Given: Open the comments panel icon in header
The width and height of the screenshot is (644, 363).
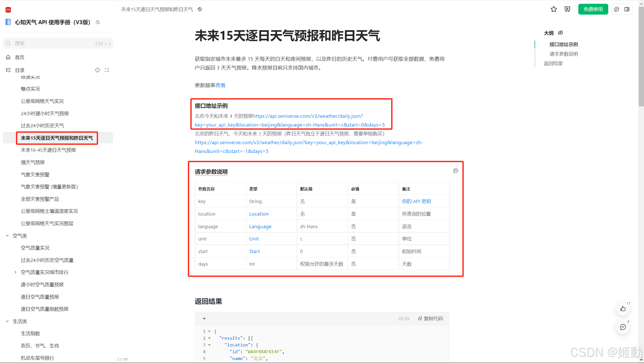Looking at the screenshot, I should (x=617, y=9).
